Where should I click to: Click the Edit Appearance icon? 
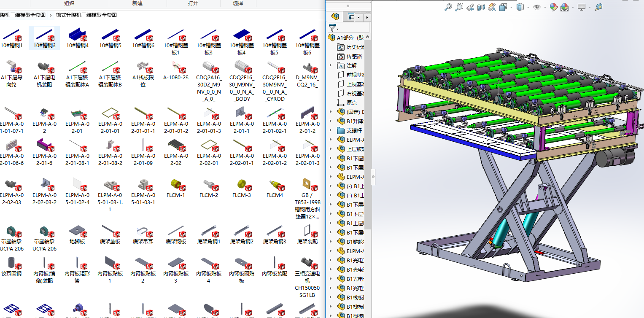tap(554, 7)
